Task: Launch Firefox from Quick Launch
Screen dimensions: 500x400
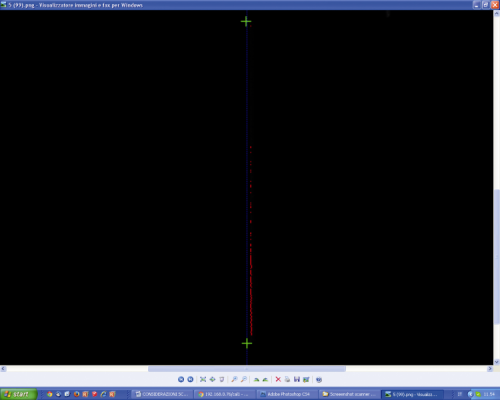Action: 76,394
